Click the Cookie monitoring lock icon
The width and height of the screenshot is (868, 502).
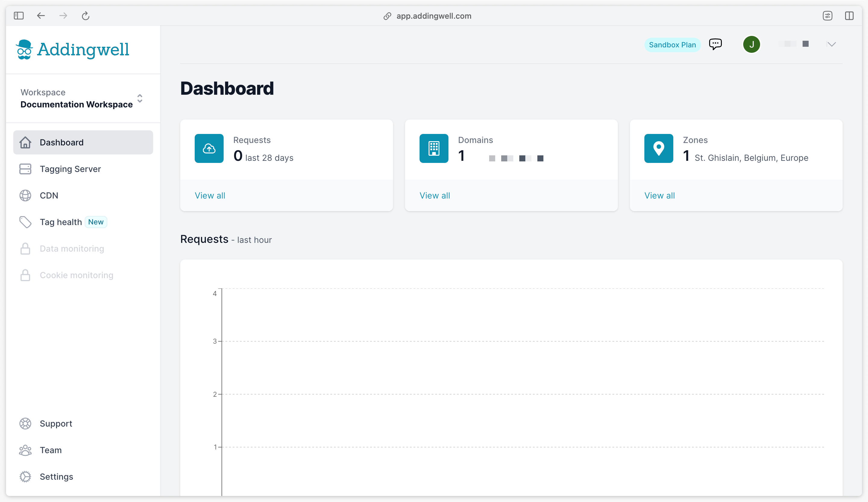click(25, 275)
